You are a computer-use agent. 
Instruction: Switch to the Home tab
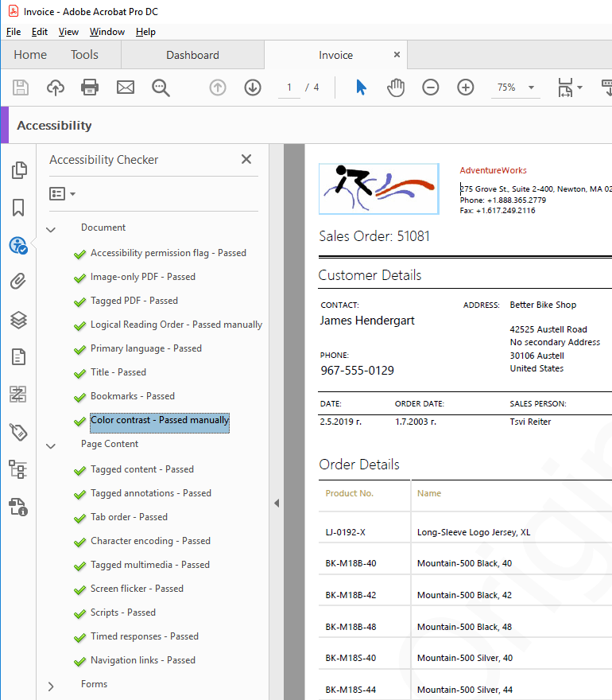coord(30,54)
